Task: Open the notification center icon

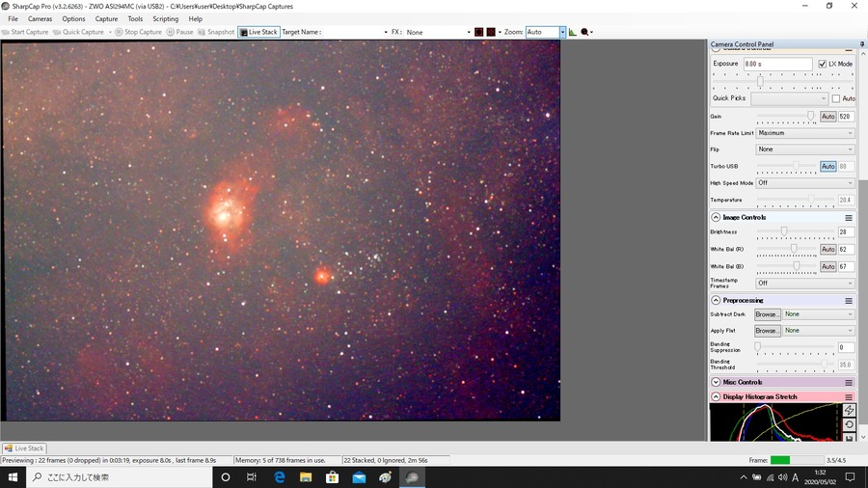Action: tap(851, 477)
